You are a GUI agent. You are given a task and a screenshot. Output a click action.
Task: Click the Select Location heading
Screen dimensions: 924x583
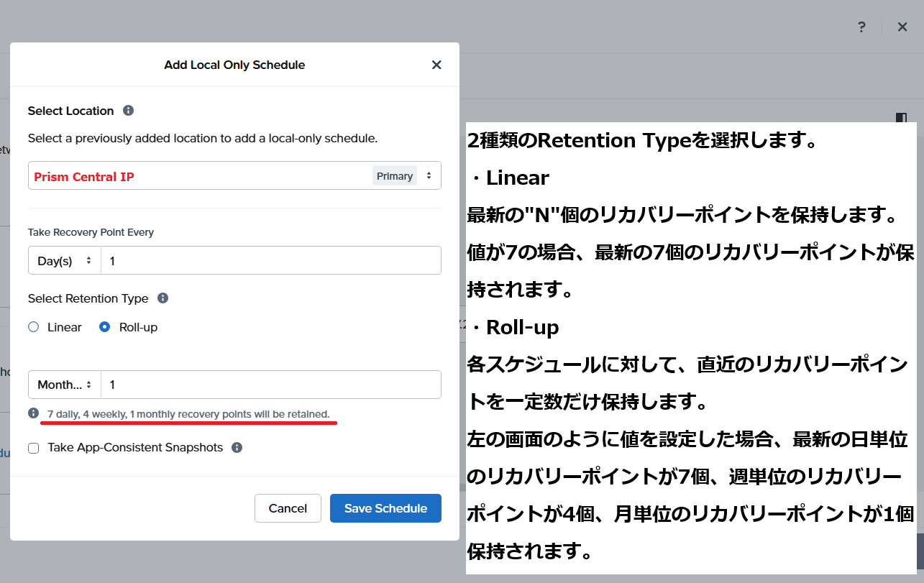point(70,111)
